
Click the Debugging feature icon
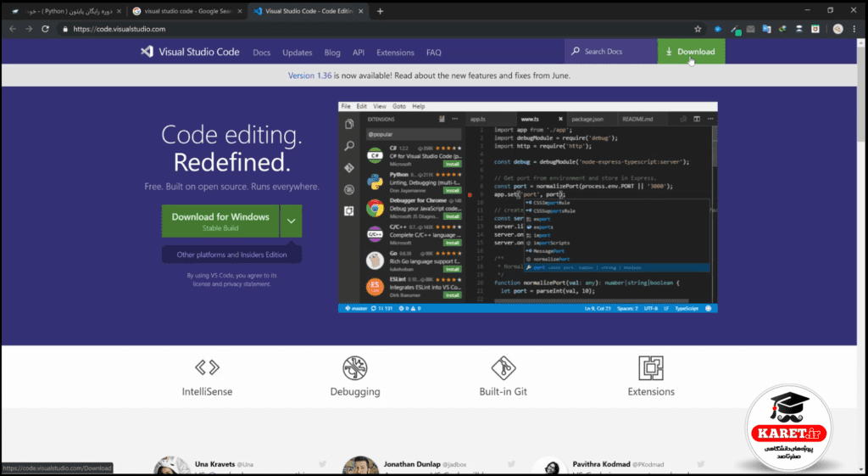355,368
